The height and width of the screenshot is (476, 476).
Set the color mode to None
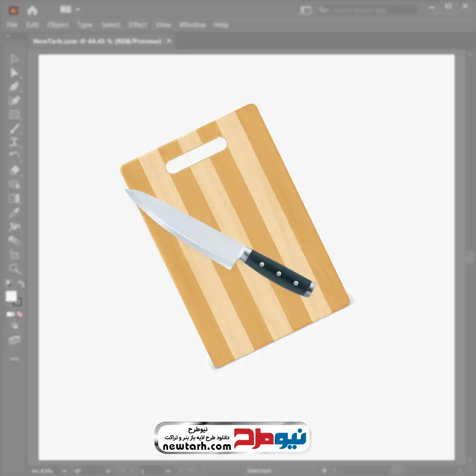[x=20, y=314]
